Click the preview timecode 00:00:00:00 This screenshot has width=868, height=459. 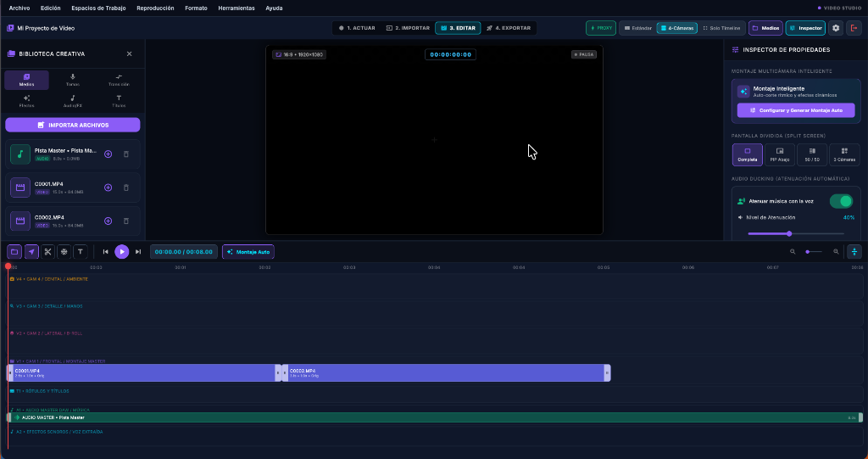tap(451, 54)
